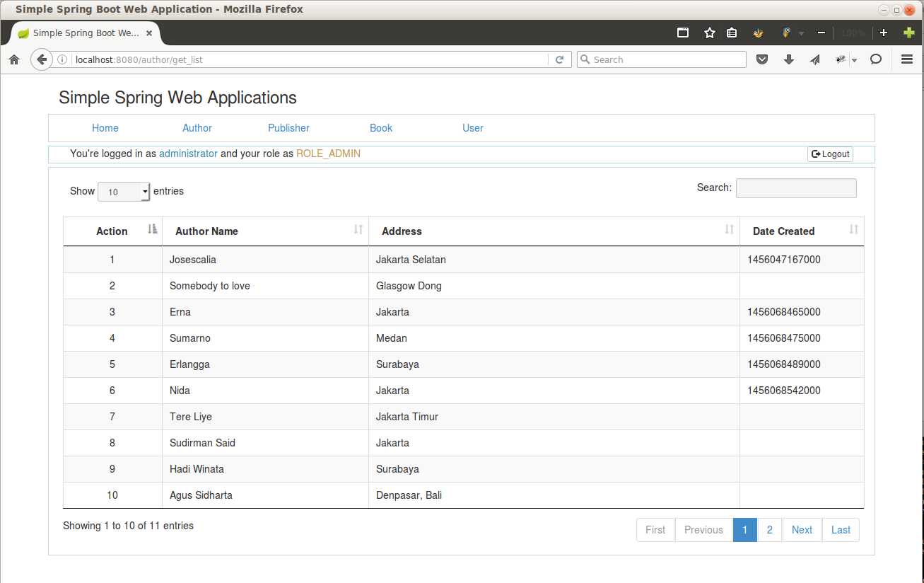This screenshot has width=924, height=583.
Task: Click inside the Search input field
Action: click(795, 187)
